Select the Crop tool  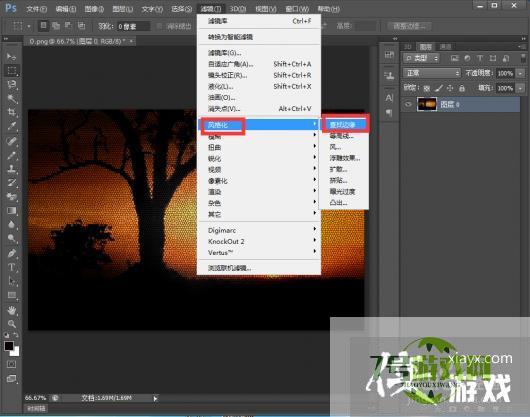point(11,112)
